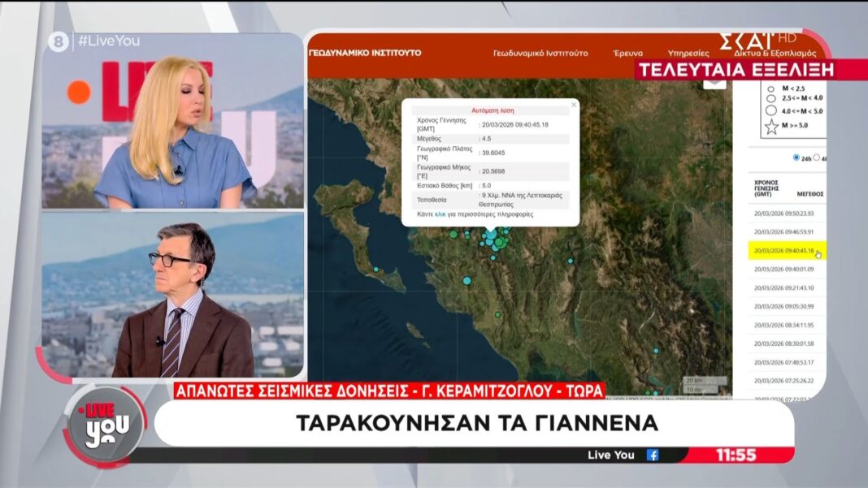This screenshot has width=868, height=488.
Task: Open the 09:21:43.10 event in the list
Action: (x=783, y=287)
